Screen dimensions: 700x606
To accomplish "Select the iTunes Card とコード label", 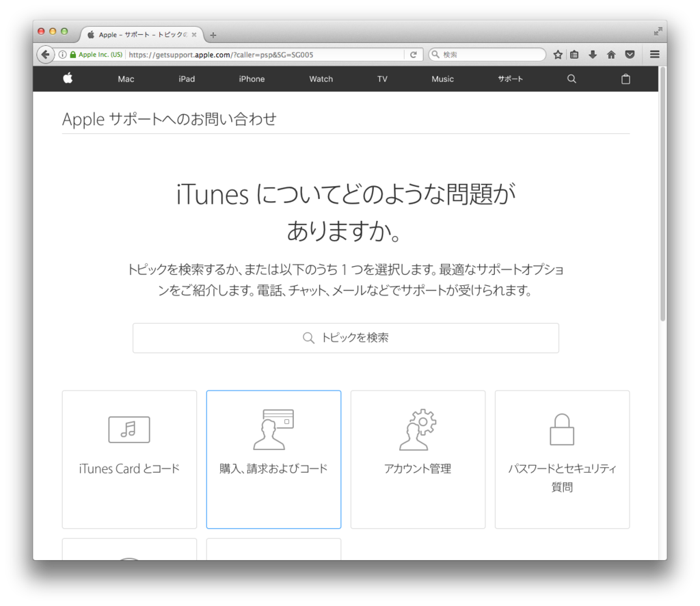I will [129, 469].
